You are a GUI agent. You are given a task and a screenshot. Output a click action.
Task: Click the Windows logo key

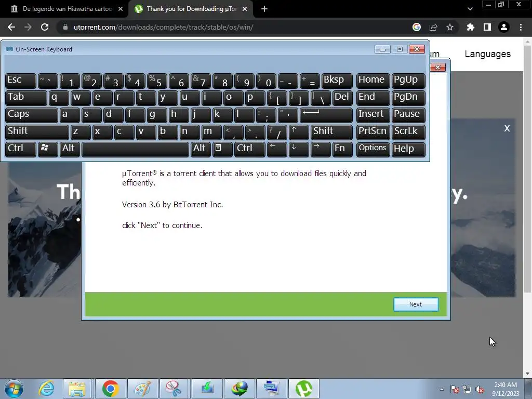tap(48, 149)
